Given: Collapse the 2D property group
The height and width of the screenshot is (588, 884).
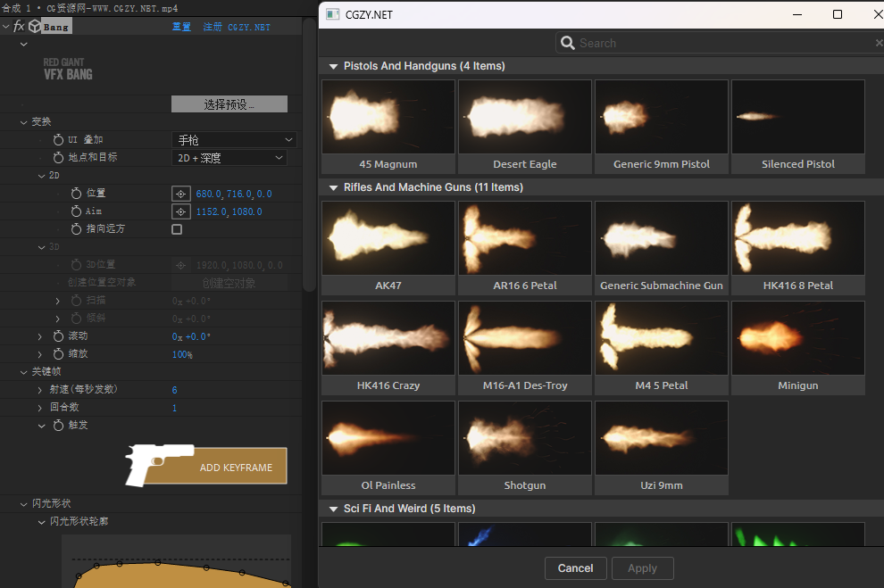Looking at the screenshot, I should 41,176.
